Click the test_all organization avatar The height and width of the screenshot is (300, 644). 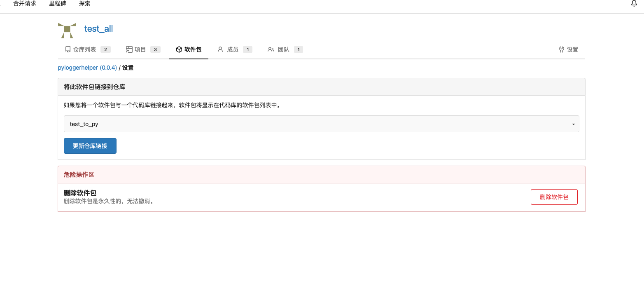point(67,30)
